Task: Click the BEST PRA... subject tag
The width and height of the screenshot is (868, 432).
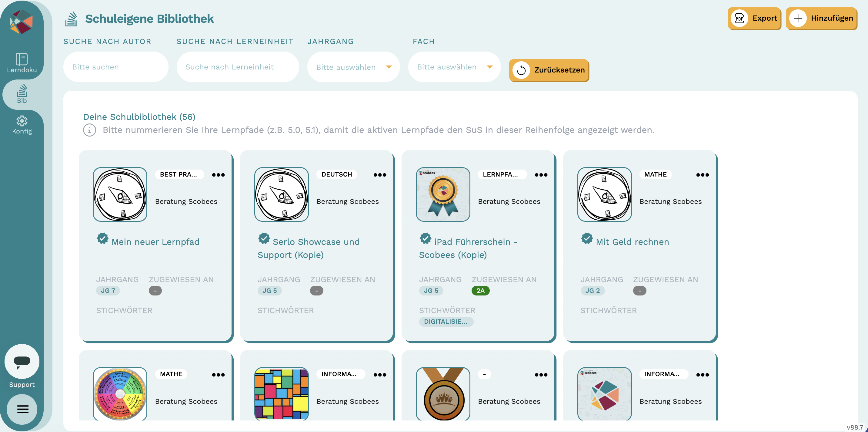Action: coord(179,174)
